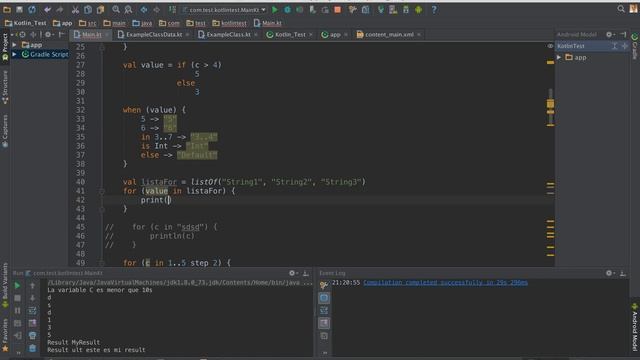Click the green Android robot icon
The image size is (640, 360).
coord(418,9)
